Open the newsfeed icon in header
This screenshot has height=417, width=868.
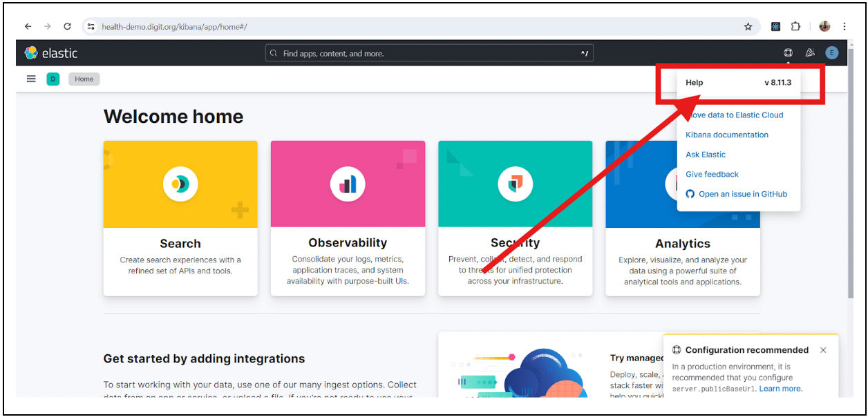click(810, 53)
